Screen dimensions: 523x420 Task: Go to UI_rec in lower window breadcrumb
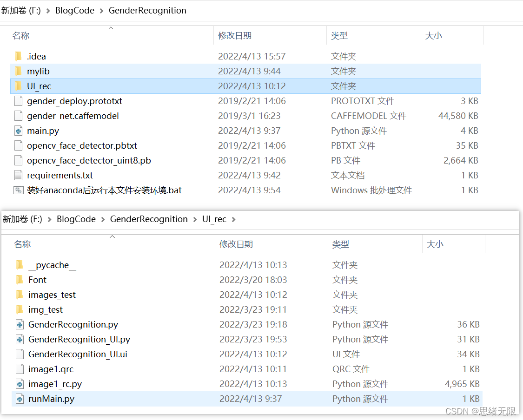(x=214, y=219)
